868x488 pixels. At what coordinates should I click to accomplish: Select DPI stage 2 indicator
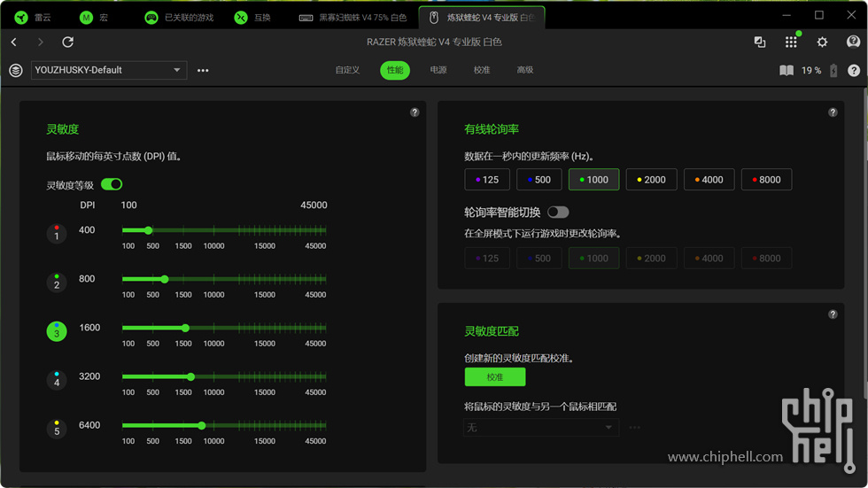click(57, 283)
